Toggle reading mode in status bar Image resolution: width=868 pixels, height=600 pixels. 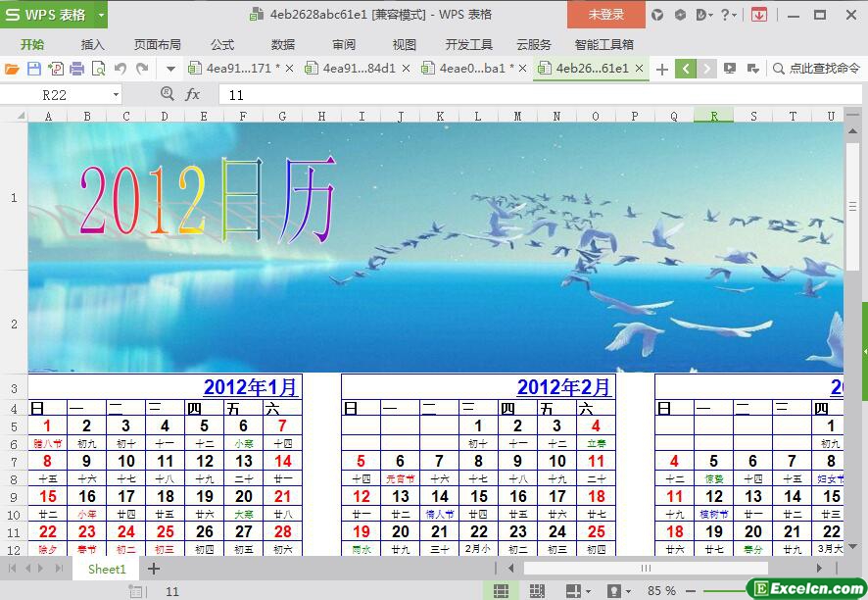572,591
